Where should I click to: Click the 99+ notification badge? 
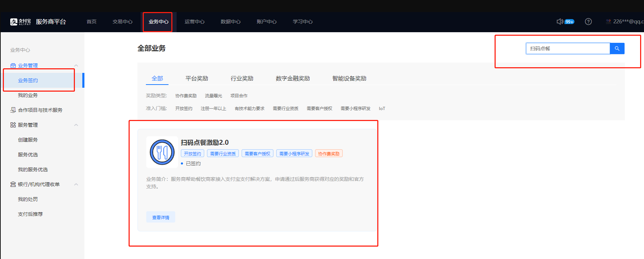click(569, 22)
